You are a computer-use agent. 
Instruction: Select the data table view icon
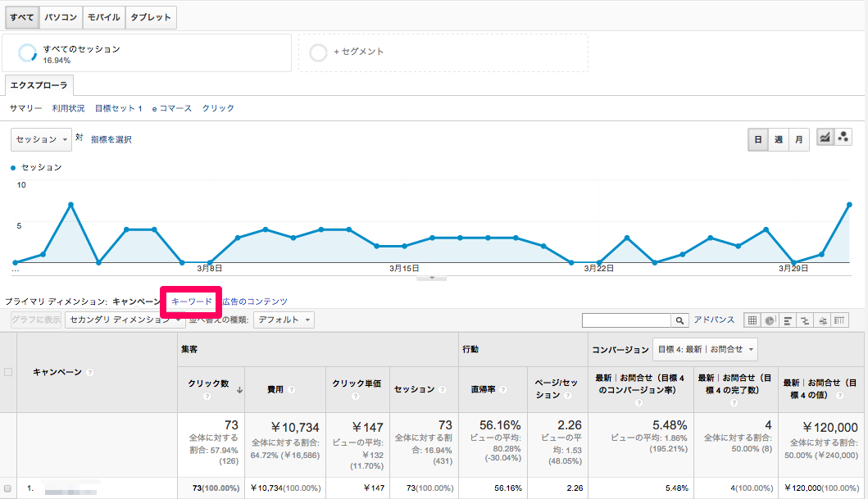752,320
